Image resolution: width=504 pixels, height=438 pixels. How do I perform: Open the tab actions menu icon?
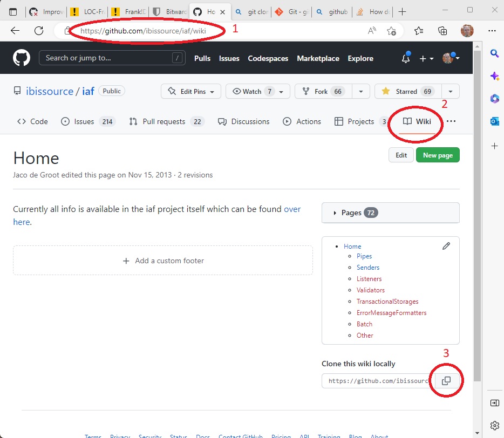13,12
